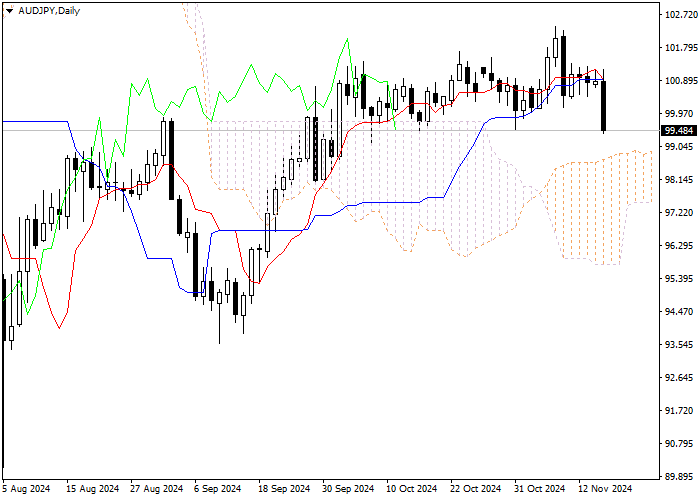Click the 30 Sep 2024 date label
This screenshot has height=500, width=700.
(348, 489)
